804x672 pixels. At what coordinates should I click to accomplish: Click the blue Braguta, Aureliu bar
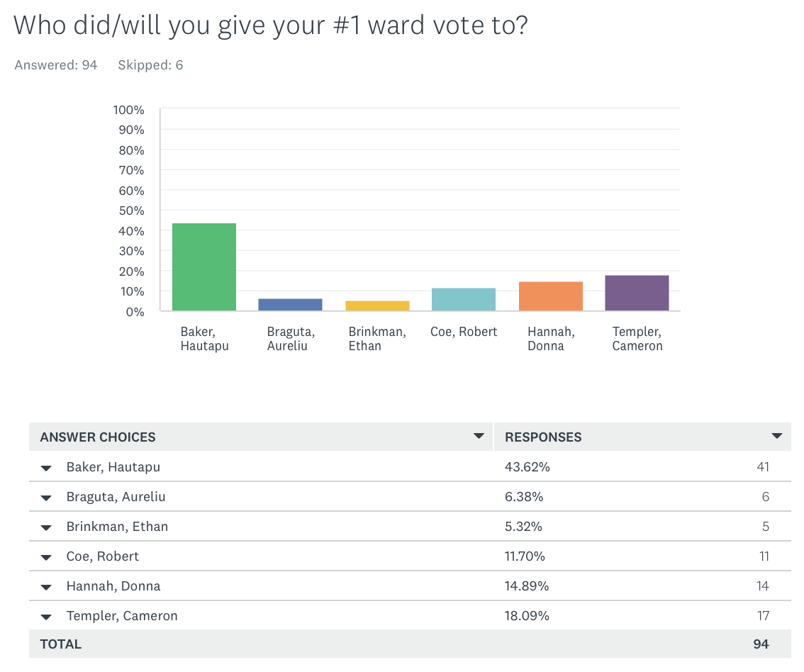click(x=291, y=305)
